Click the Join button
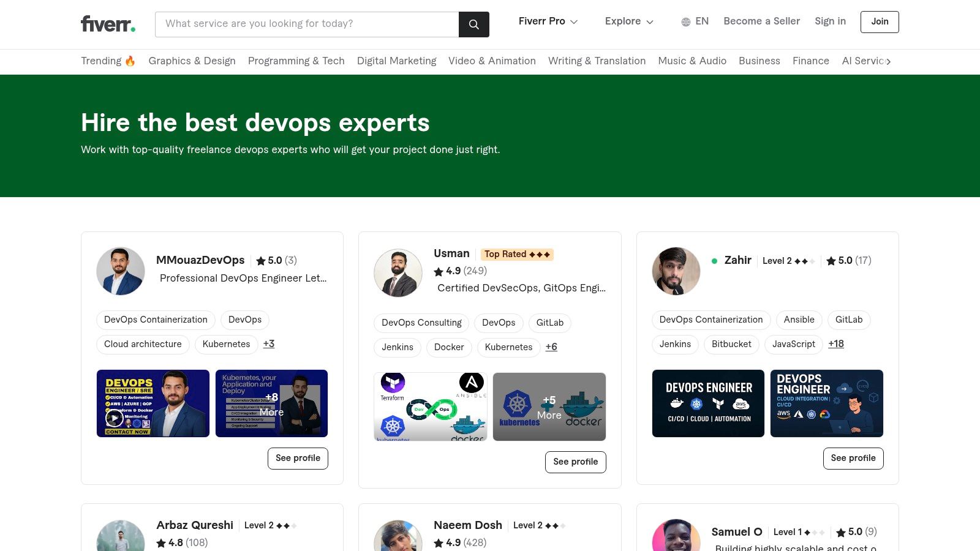The width and height of the screenshot is (980, 551). tap(880, 21)
